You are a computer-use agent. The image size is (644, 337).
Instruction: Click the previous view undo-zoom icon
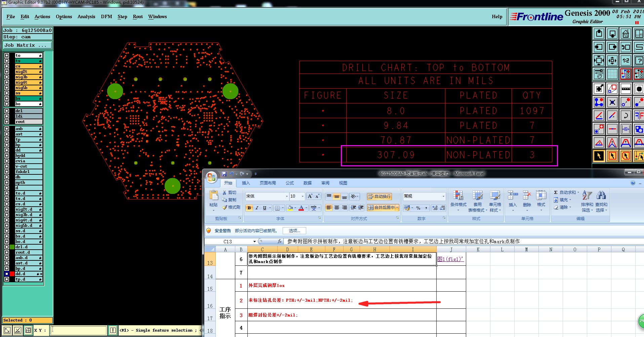(626, 47)
